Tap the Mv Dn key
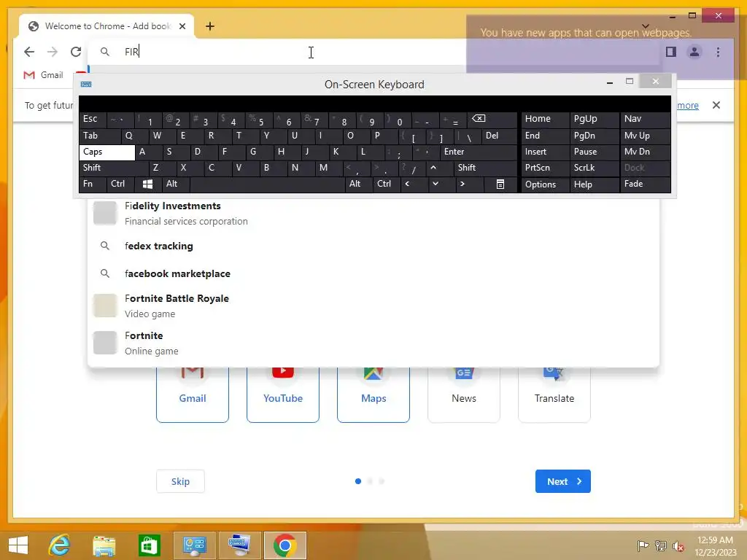 645,152
